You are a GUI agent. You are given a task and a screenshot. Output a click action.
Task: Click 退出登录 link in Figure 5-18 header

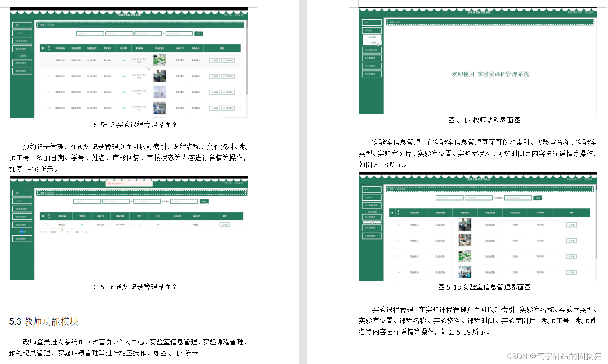[x=588, y=179]
